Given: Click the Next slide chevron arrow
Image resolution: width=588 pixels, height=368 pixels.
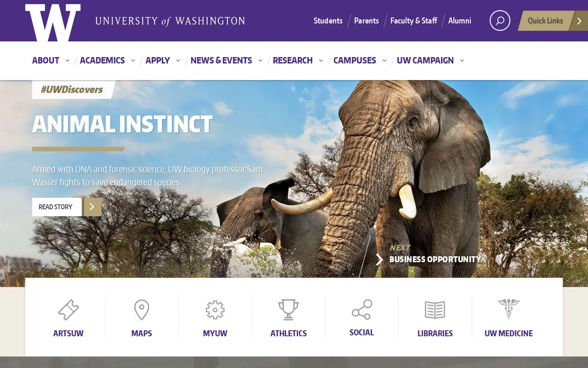Looking at the screenshot, I should point(379,259).
